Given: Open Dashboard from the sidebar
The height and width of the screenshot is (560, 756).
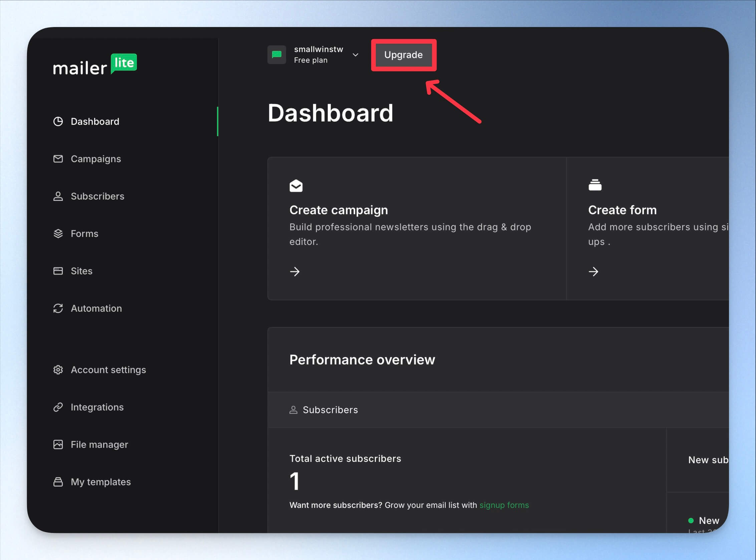Looking at the screenshot, I should [x=95, y=121].
